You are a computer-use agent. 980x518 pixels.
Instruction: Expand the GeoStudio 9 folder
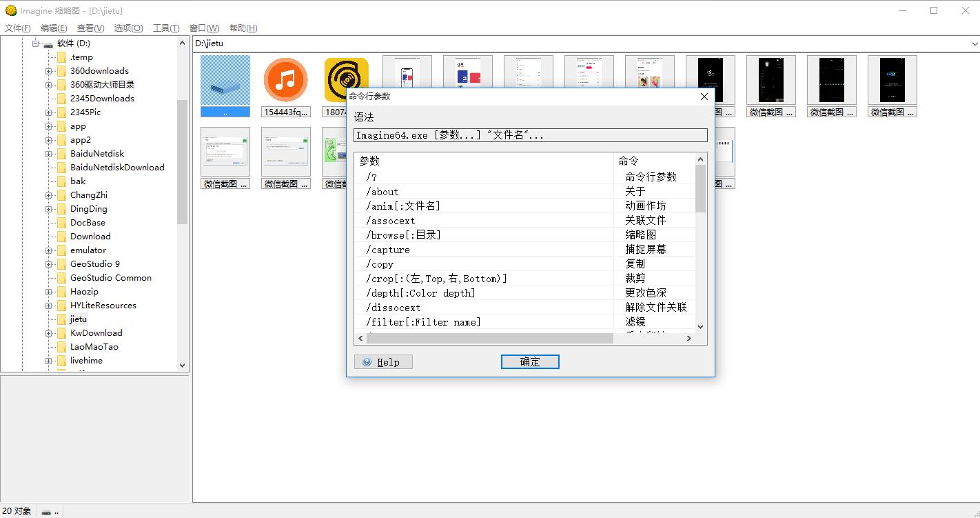(49, 264)
